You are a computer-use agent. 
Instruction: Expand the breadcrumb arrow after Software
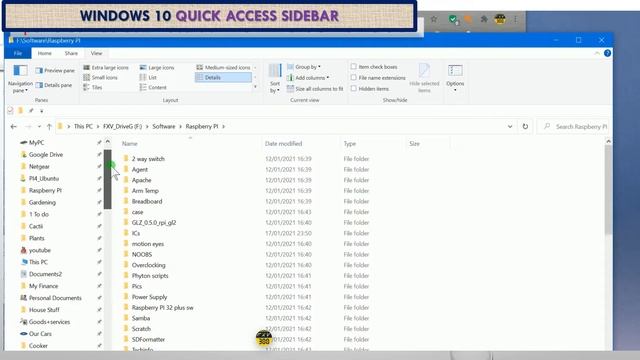pyautogui.click(x=180, y=127)
